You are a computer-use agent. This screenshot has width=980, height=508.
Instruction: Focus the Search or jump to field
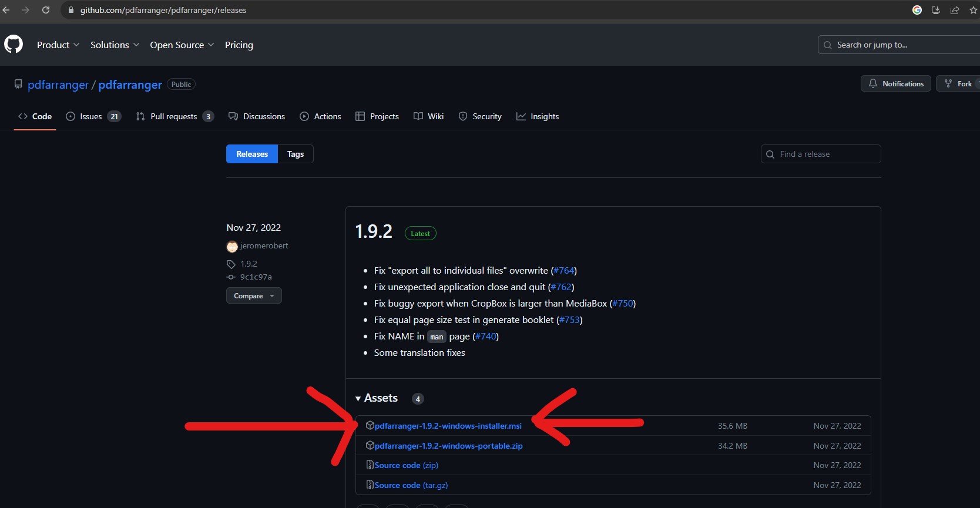(x=899, y=45)
